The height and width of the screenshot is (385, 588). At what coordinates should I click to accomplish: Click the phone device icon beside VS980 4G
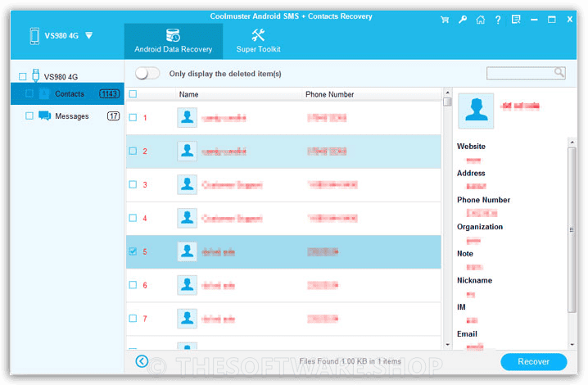[x=34, y=36]
